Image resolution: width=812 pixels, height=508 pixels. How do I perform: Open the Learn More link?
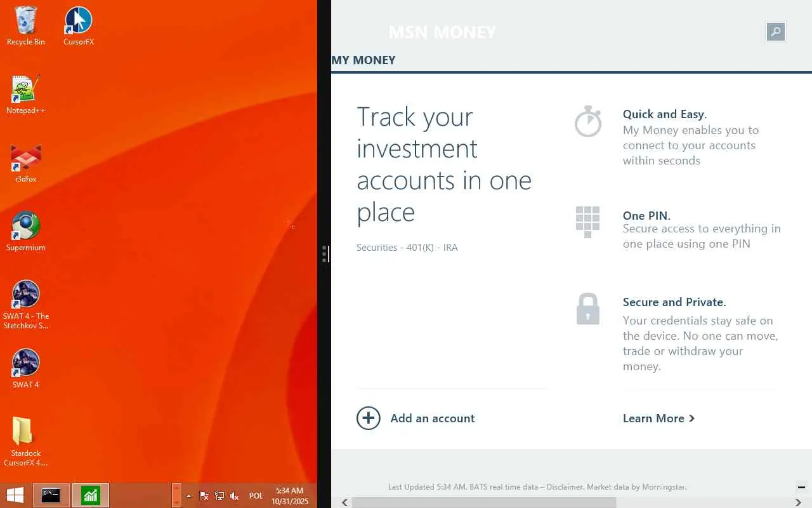658,418
